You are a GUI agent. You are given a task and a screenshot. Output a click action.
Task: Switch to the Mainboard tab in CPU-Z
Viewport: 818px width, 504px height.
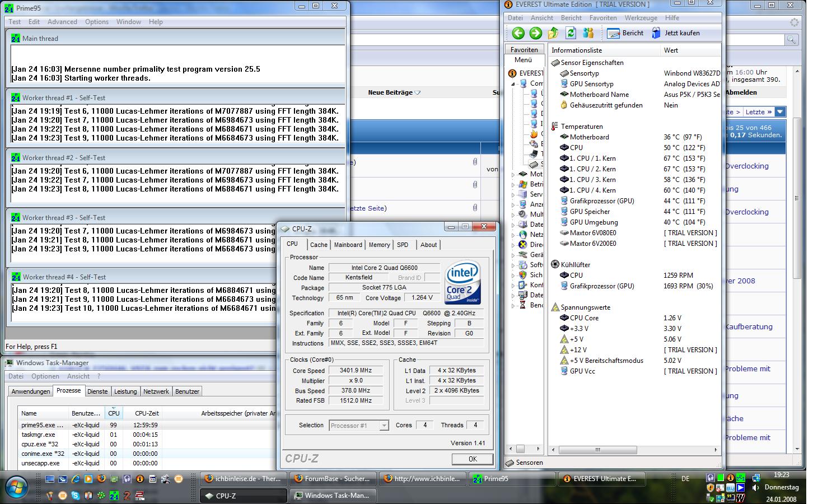[x=348, y=245]
